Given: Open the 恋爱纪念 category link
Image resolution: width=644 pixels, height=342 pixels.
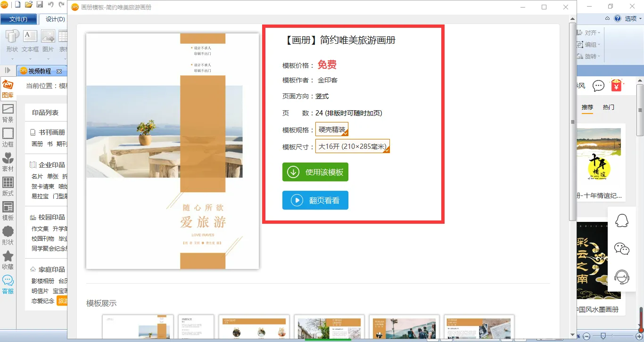Looking at the screenshot, I should tap(43, 301).
